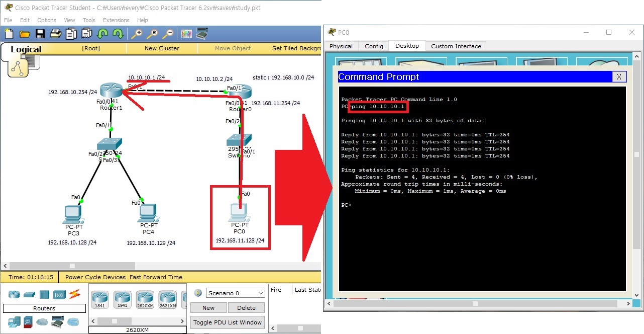Open the Extensions menu
Viewport: 644px width, 334px height.
(x=116, y=20)
